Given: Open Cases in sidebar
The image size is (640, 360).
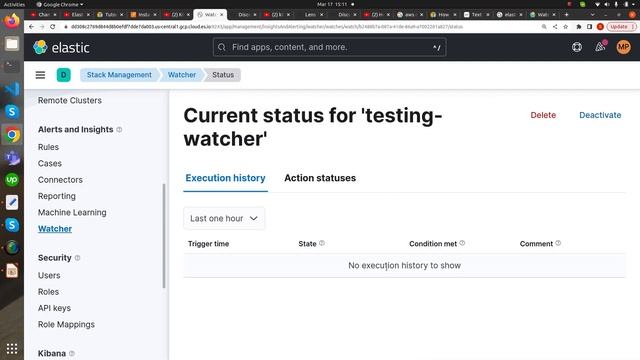Looking at the screenshot, I should point(50,163).
